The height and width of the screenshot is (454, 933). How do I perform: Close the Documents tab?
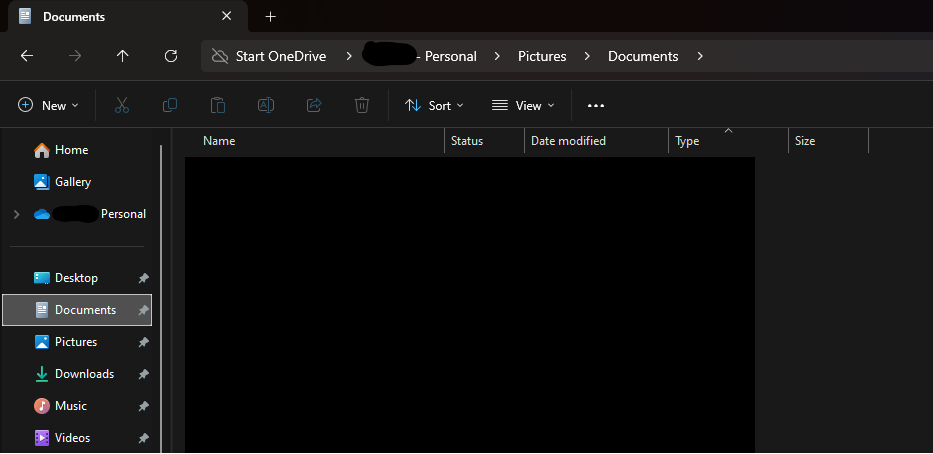[x=226, y=16]
